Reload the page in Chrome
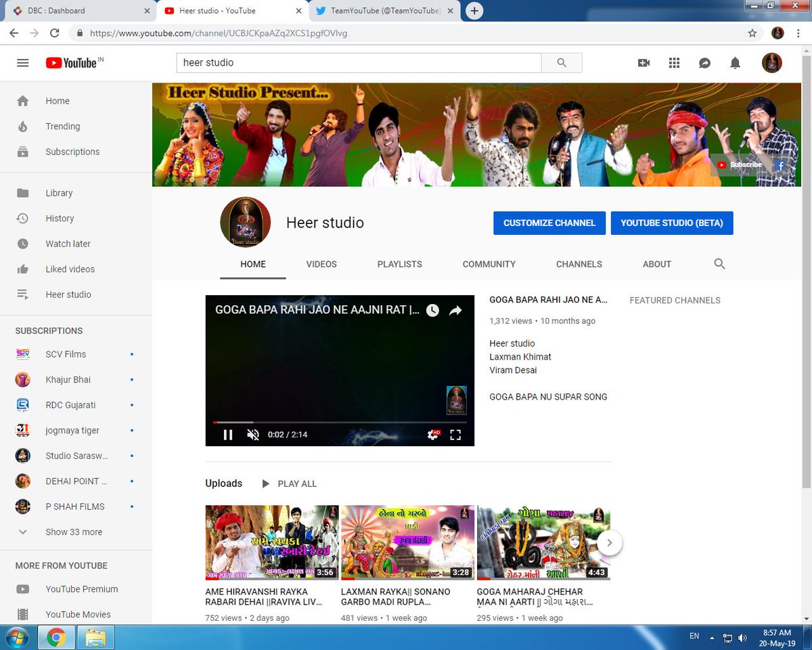This screenshot has width=812, height=650. pyautogui.click(x=55, y=32)
